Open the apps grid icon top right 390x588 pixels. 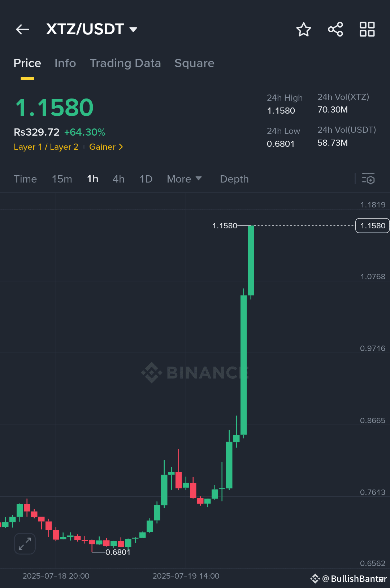tap(367, 29)
